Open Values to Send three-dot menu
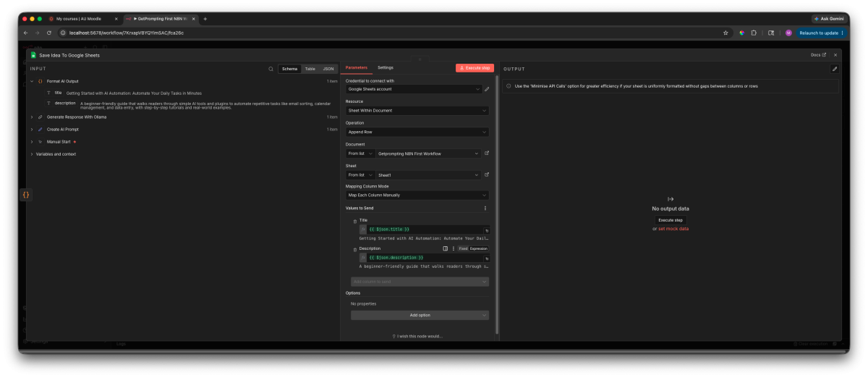868x378 pixels. [485, 208]
